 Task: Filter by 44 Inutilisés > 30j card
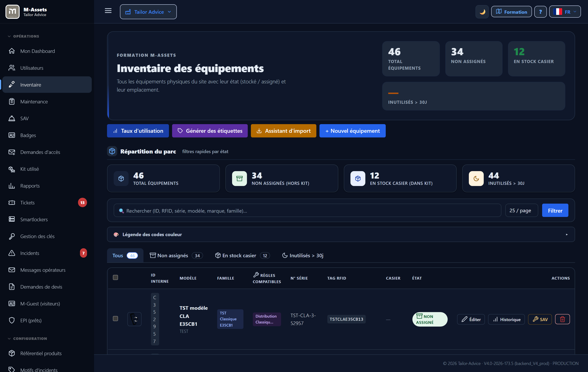tap(518, 178)
